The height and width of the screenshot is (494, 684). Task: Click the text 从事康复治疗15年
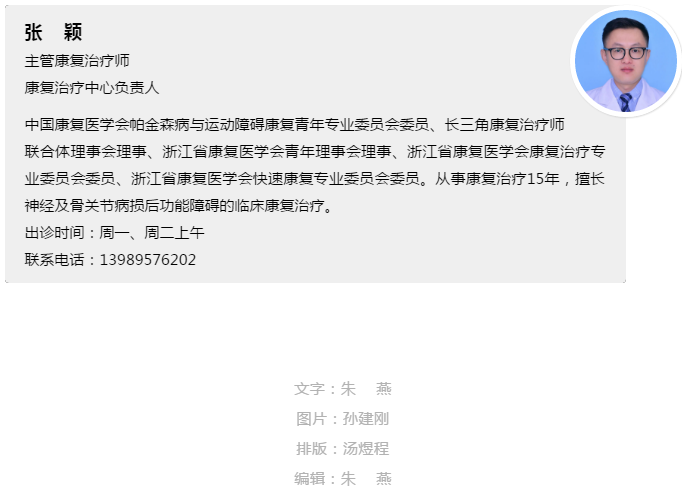click(497, 179)
